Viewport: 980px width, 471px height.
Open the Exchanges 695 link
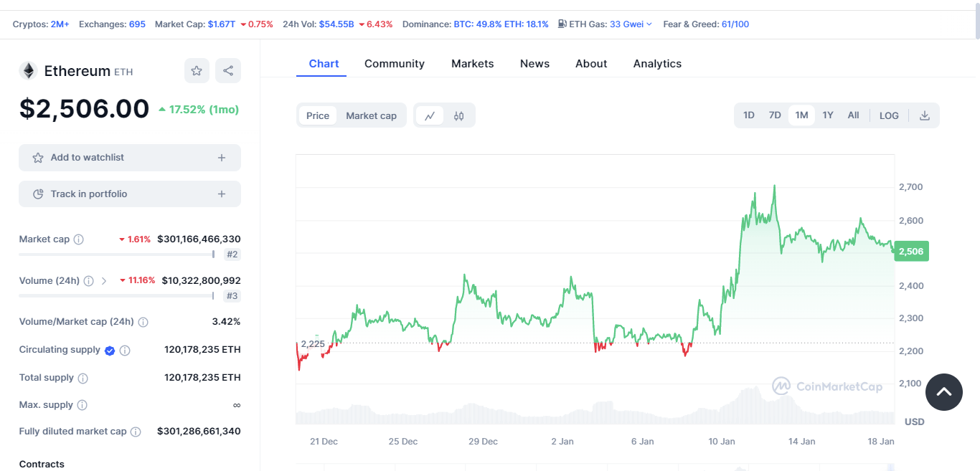click(x=137, y=24)
